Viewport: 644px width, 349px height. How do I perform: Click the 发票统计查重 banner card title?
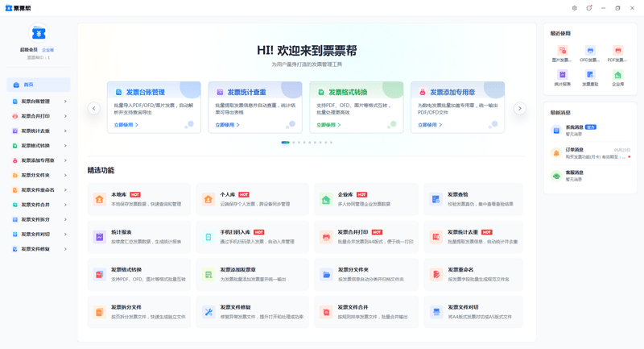(x=247, y=92)
